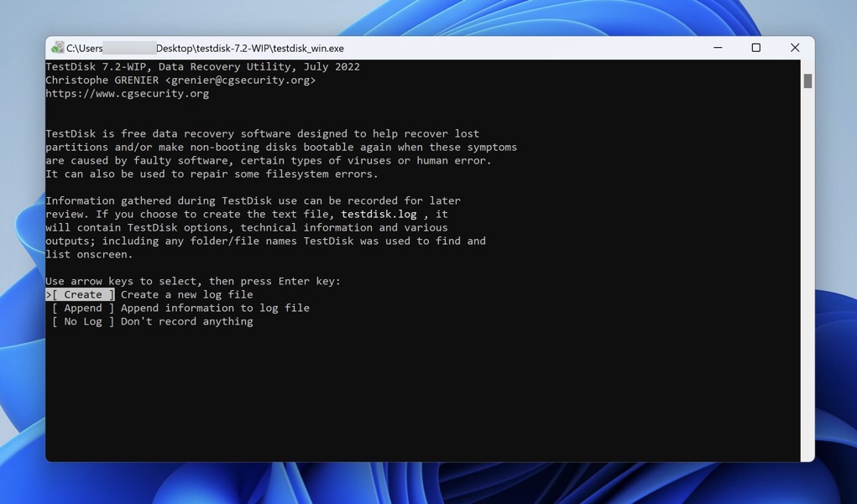Maximize the TestDisk console window

pos(755,48)
